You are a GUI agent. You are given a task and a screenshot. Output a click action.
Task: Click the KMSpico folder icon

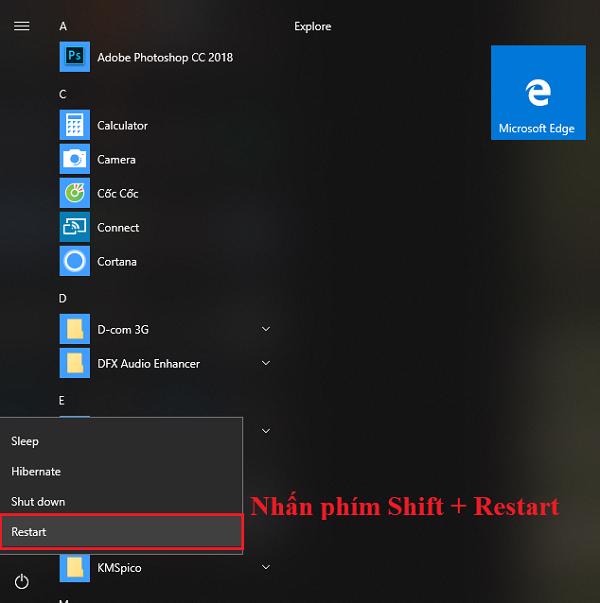tap(75, 568)
